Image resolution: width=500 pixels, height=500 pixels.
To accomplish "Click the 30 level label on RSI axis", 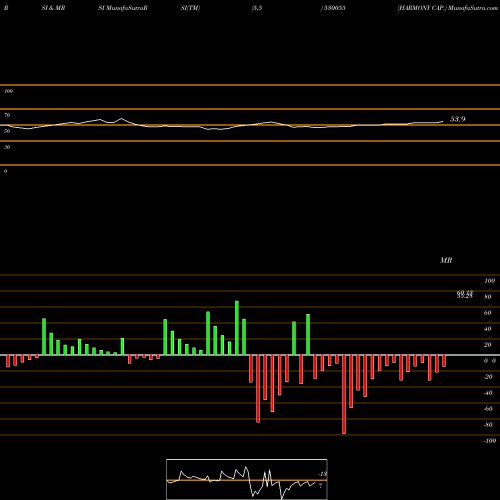I will pyautogui.click(x=7, y=147).
